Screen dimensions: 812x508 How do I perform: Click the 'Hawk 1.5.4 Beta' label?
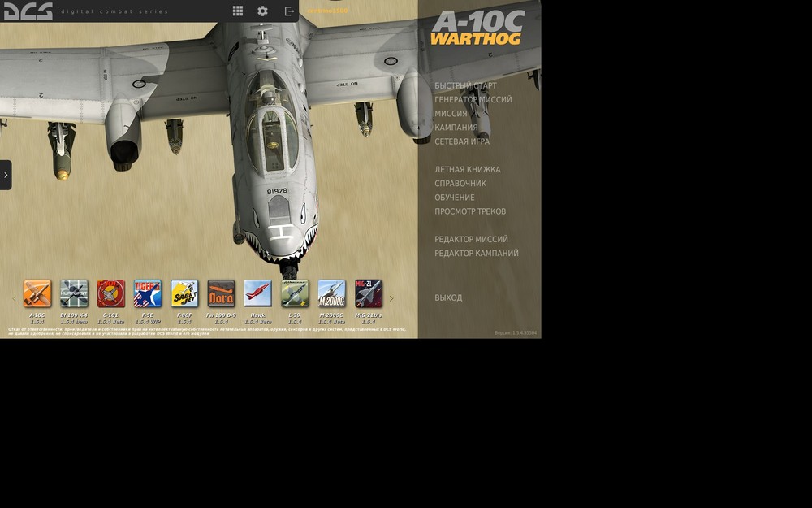pyautogui.click(x=258, y=319)
